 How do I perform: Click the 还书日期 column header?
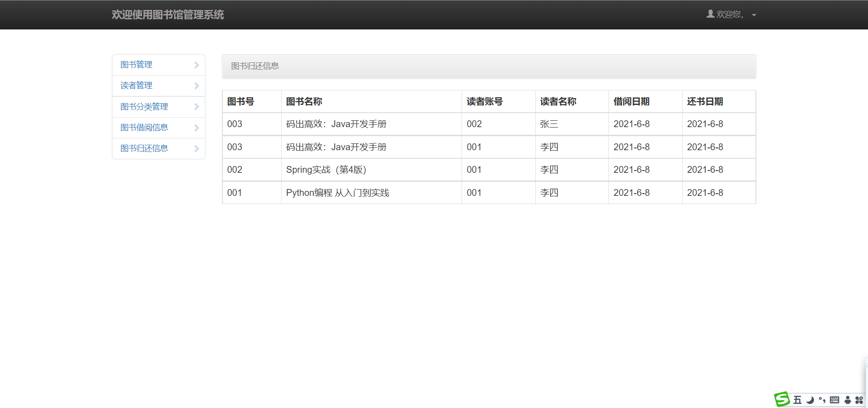click(705, 101)
